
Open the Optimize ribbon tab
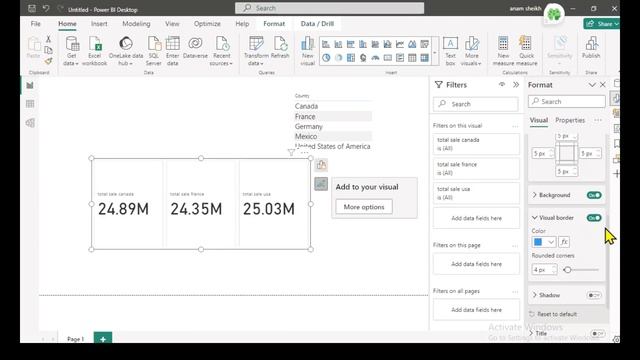pyautogui.click(x=207, y=24)
